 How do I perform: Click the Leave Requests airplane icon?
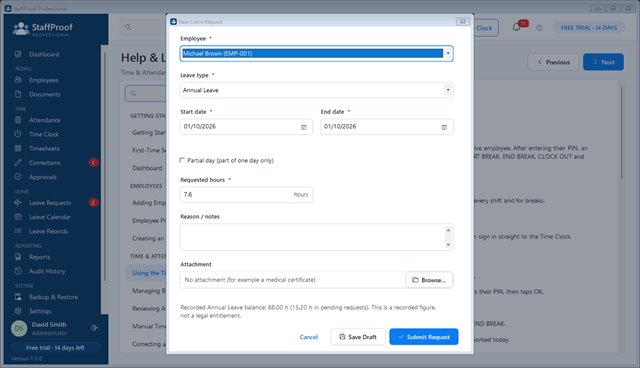tap(18, 202)
